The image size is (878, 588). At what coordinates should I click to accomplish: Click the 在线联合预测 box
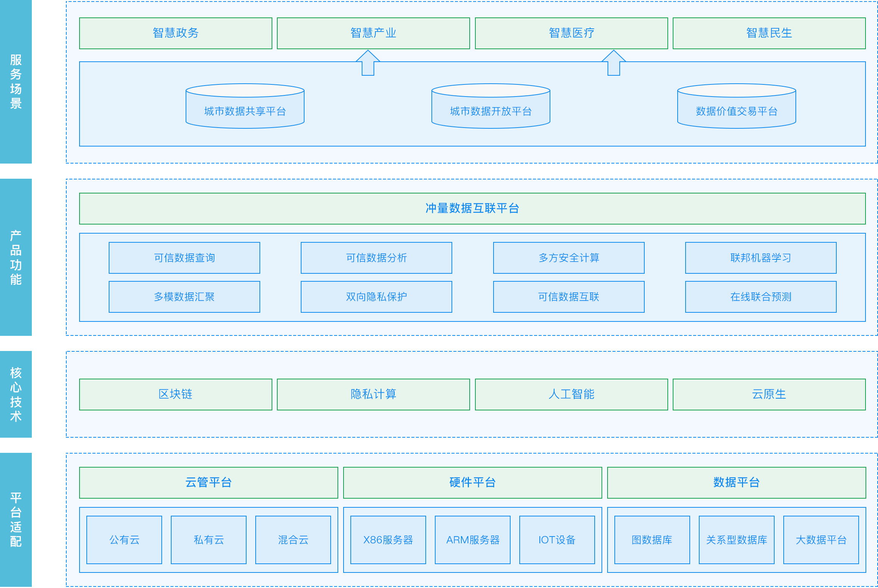point(761,297)
